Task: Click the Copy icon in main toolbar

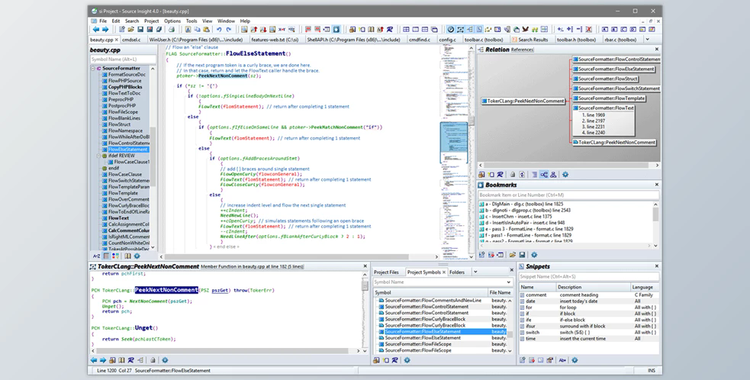Action: coord(197,29)
